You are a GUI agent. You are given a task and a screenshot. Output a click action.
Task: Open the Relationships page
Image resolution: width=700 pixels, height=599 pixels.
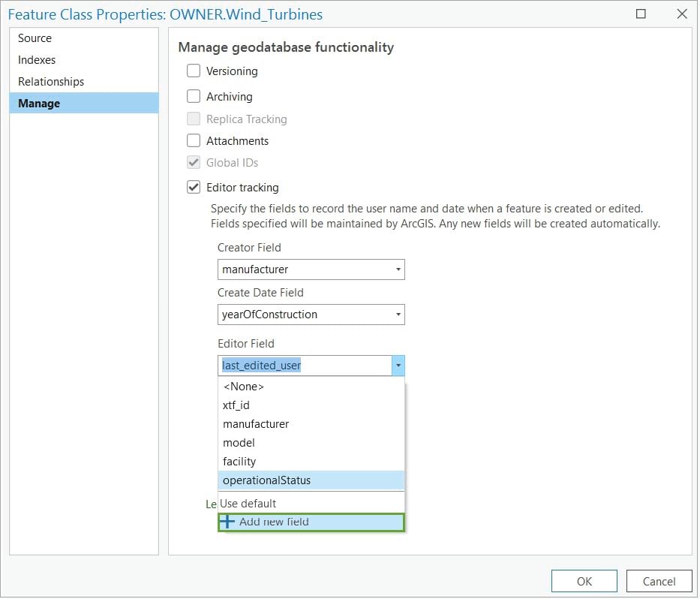click(50, 81)
